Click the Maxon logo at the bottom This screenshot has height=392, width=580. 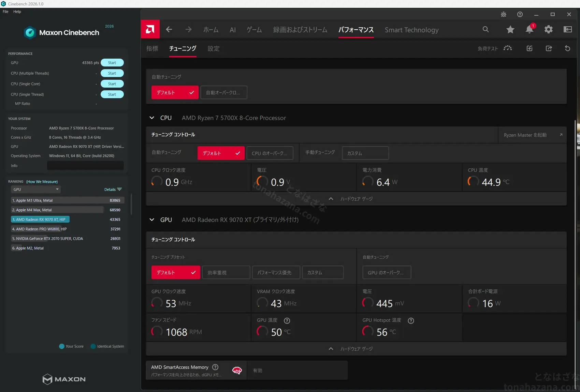tap(64, 379)
